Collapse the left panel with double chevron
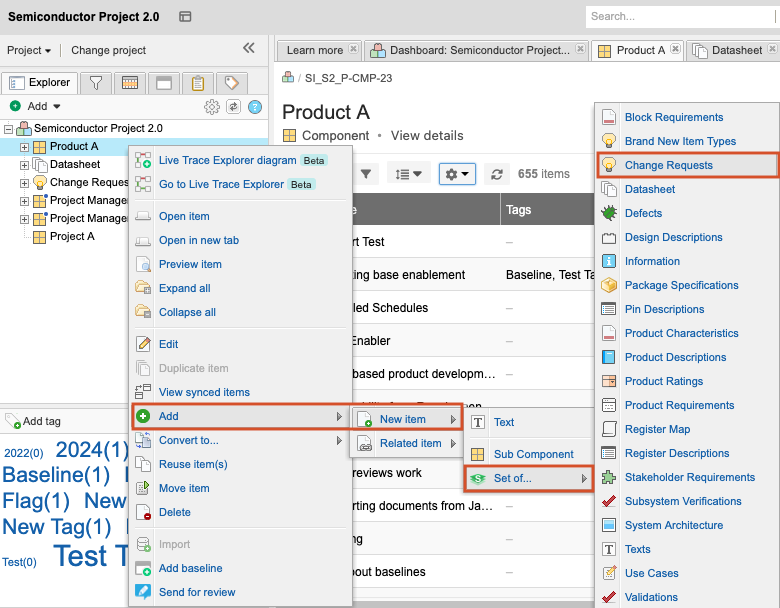The width and height of the screenshot is (780, 608). pyautogui.click(x=249, y=48)
